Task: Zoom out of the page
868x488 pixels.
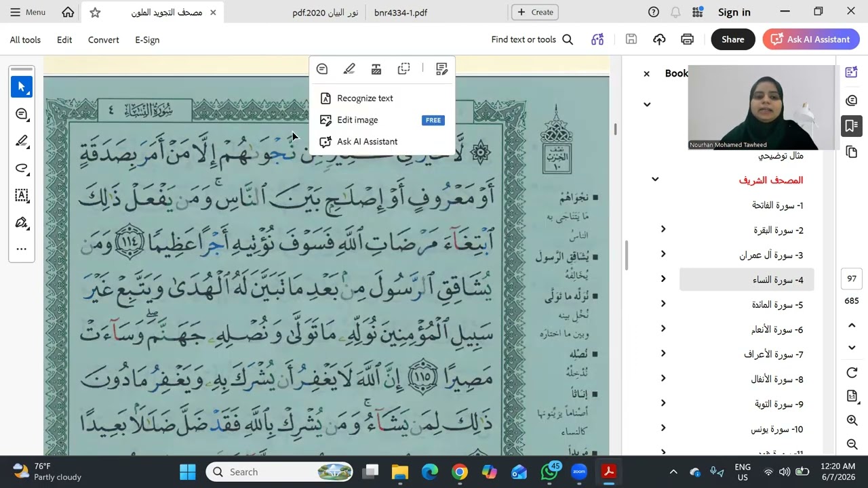Action: pyautogui.click(x=852, y=445)
